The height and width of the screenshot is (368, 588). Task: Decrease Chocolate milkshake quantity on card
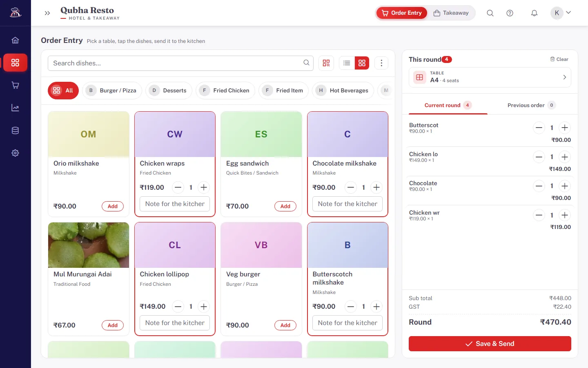(351, 188)
